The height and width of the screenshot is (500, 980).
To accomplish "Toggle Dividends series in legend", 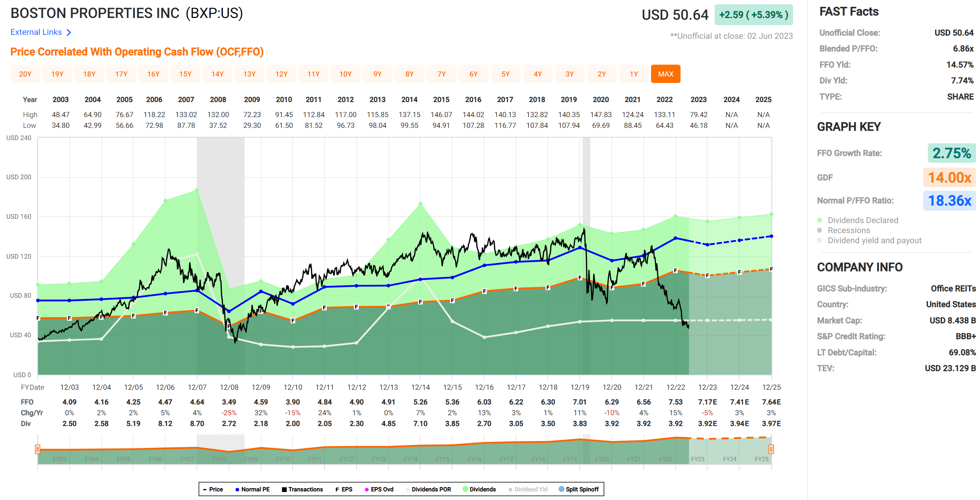I will pos(479,489).
